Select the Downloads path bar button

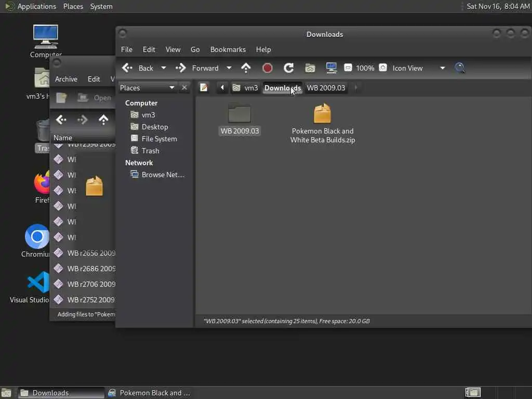283,88
